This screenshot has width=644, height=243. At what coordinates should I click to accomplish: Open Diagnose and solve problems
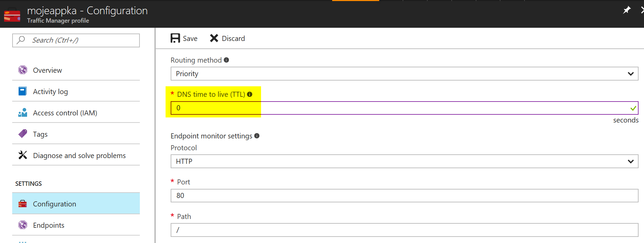(76, 155)
